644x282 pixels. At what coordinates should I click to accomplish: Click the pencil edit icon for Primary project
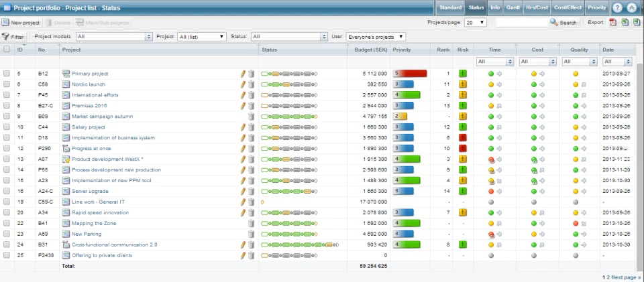pyautogui.click(x=243, y=74)
